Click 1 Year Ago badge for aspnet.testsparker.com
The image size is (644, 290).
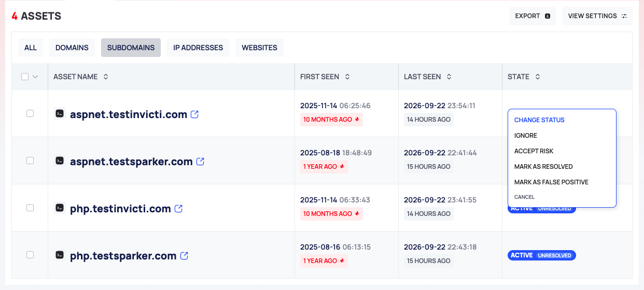[324, 167]
